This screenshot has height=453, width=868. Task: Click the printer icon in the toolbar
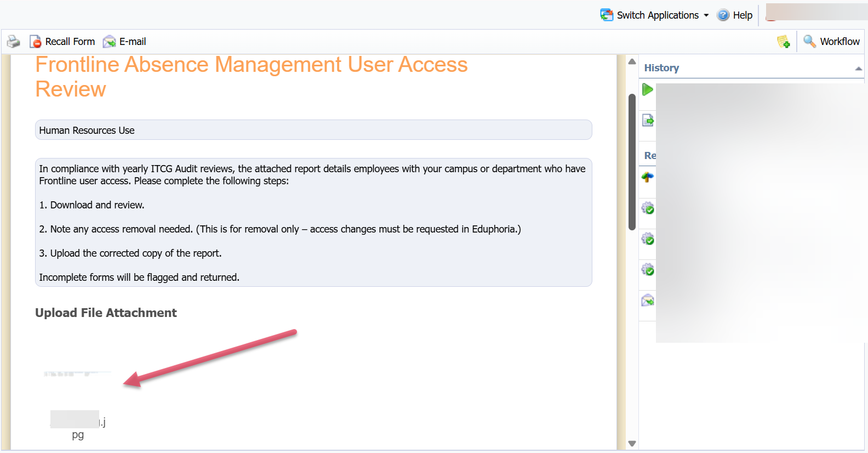(13, 42)
